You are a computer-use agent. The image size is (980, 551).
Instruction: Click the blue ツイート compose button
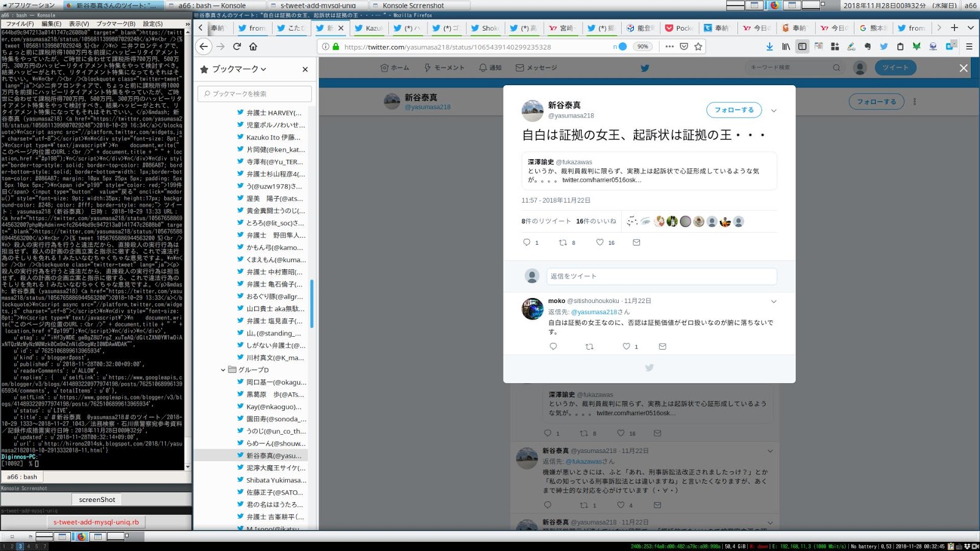coord(895,68)
